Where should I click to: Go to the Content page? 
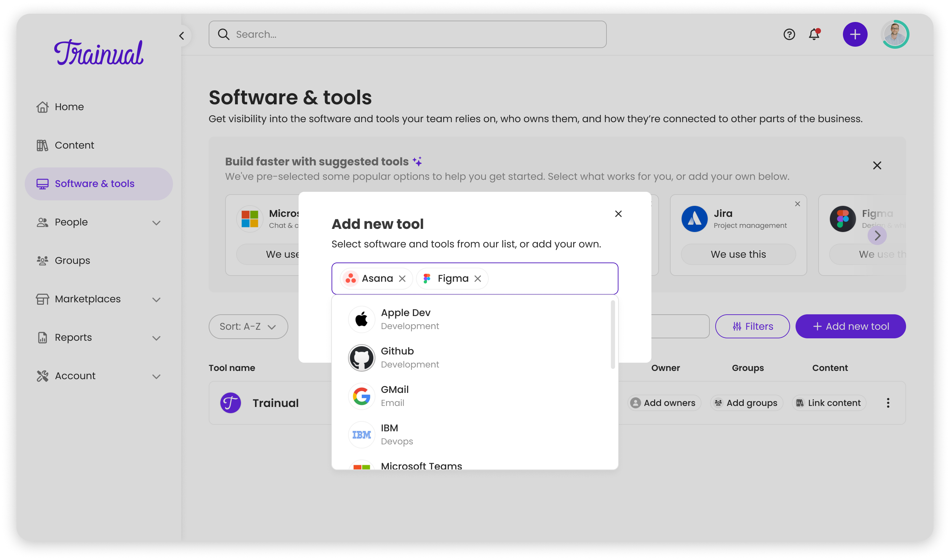coord(74,145)
